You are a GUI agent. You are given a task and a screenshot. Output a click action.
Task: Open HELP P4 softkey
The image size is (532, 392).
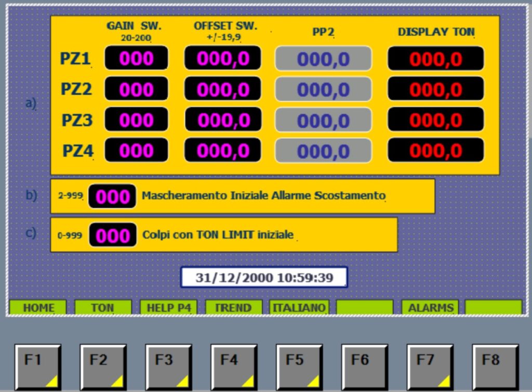click(169, 307)
